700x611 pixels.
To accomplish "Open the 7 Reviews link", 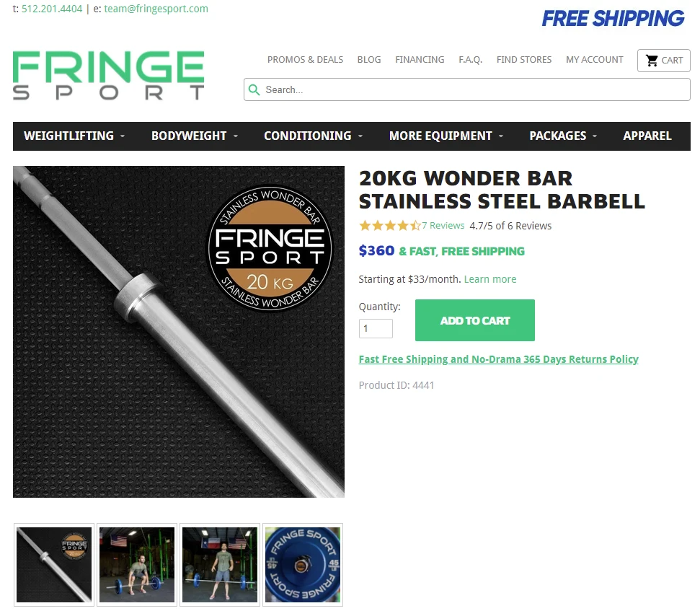I will [x=443, y=226].
